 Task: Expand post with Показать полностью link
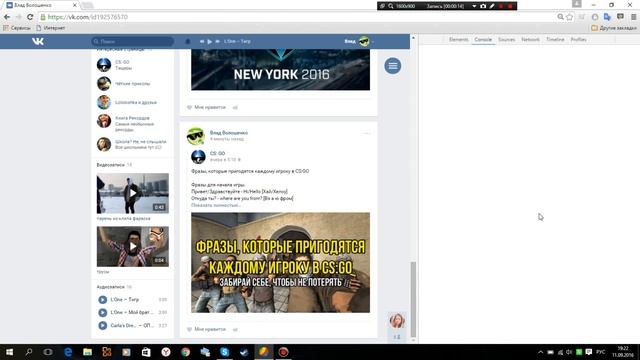tap(216, 205)
